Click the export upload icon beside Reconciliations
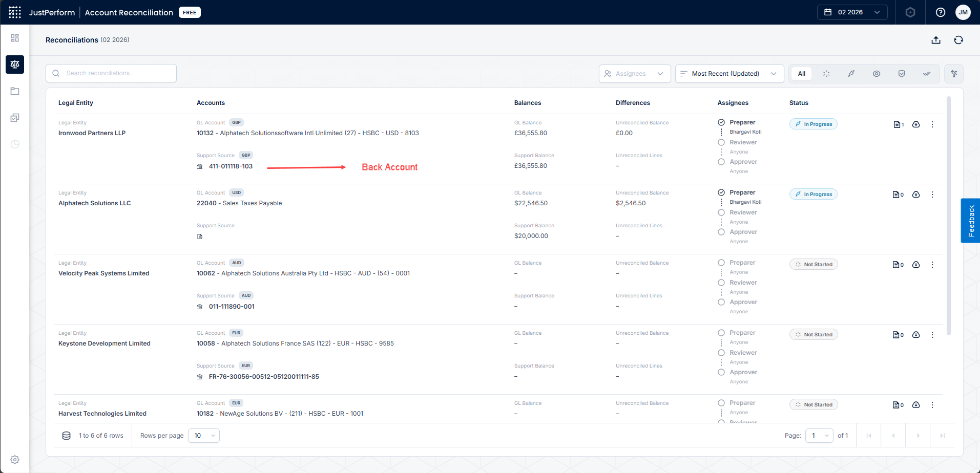 point(936,40)
